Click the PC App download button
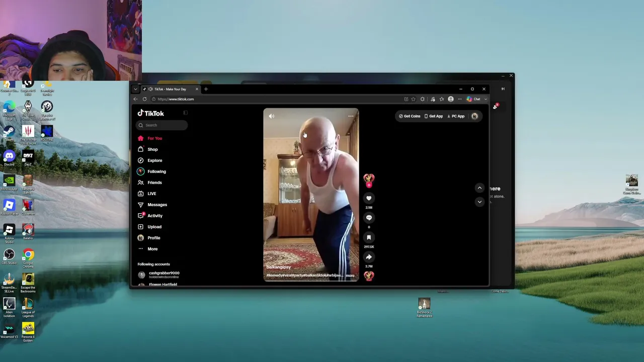Screen dimensions: 644x362 456,116
